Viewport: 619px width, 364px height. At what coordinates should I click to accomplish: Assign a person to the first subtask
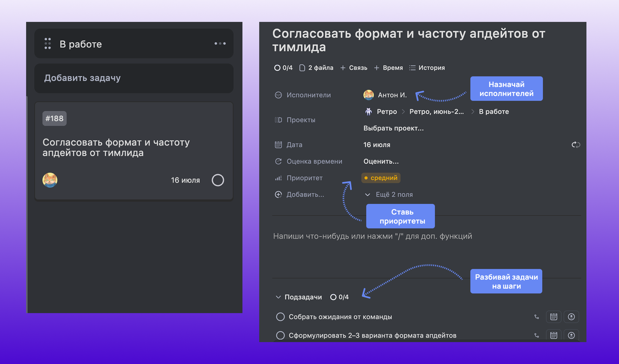(571, 317)
